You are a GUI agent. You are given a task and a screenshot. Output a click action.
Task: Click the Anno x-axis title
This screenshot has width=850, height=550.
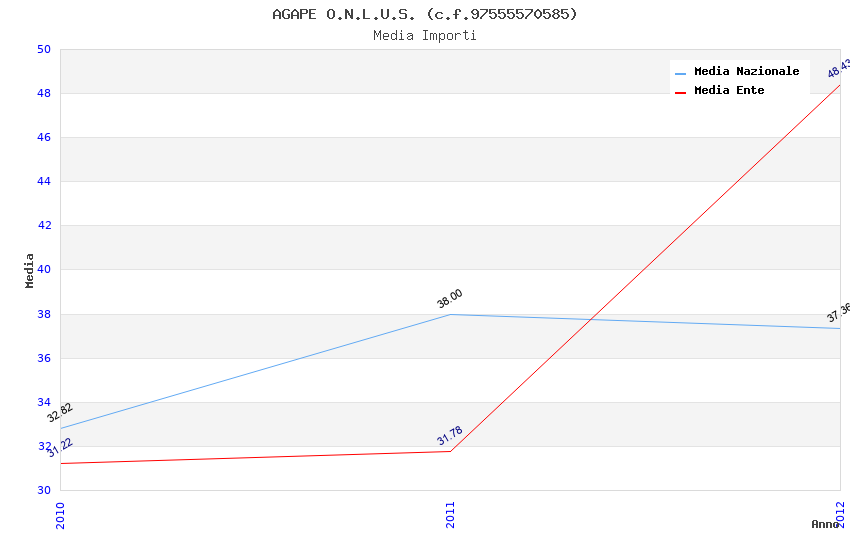[x=825, y=524]
